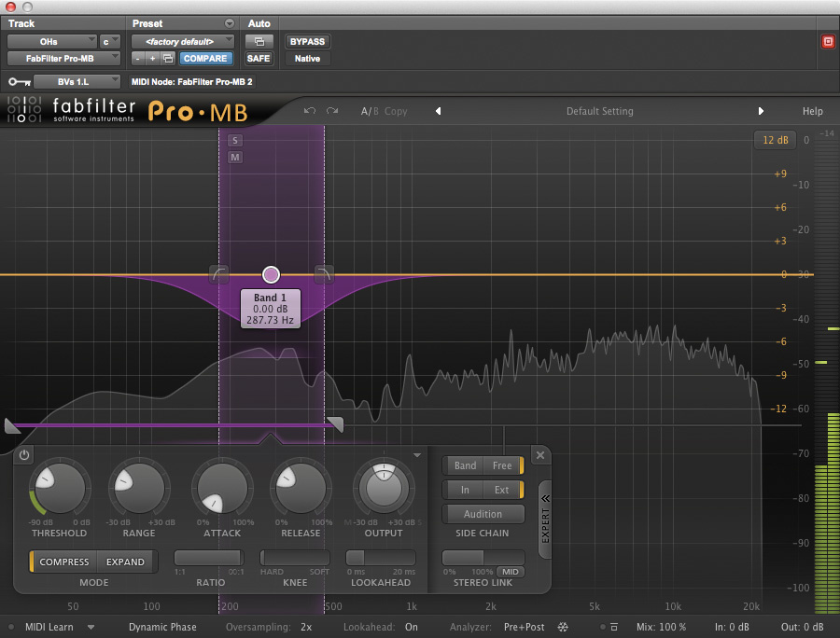Solo Band 1 with the S button
This screenshot has width=840, height=638.
coord(234,140)
